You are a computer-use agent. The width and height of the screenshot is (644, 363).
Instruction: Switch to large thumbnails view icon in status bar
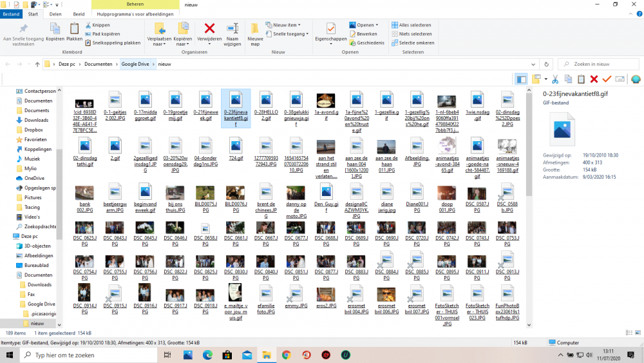click(x=638, y=333)
